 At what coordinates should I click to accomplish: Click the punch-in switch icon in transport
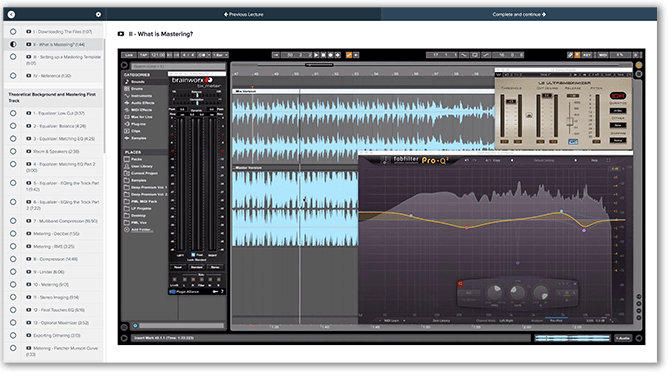coord(464,55)
